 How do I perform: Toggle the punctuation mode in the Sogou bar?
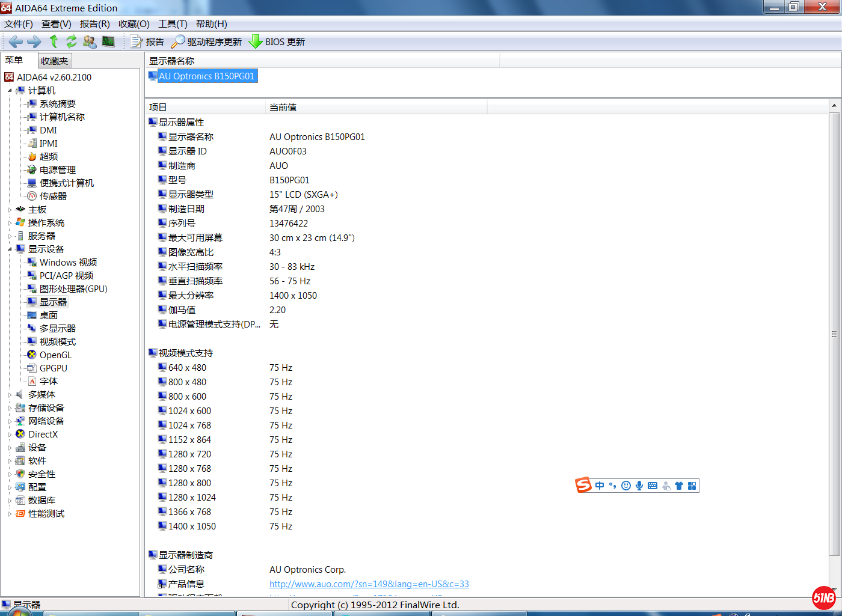(x=612, y=486)
